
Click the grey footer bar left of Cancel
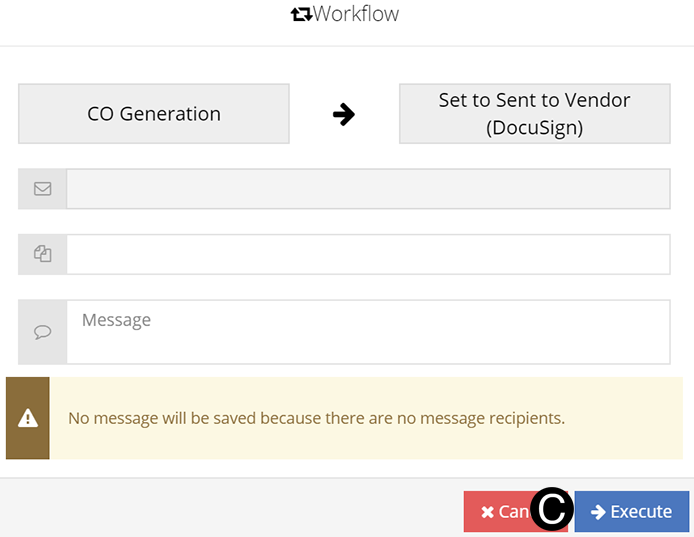[x=230, y=510]
